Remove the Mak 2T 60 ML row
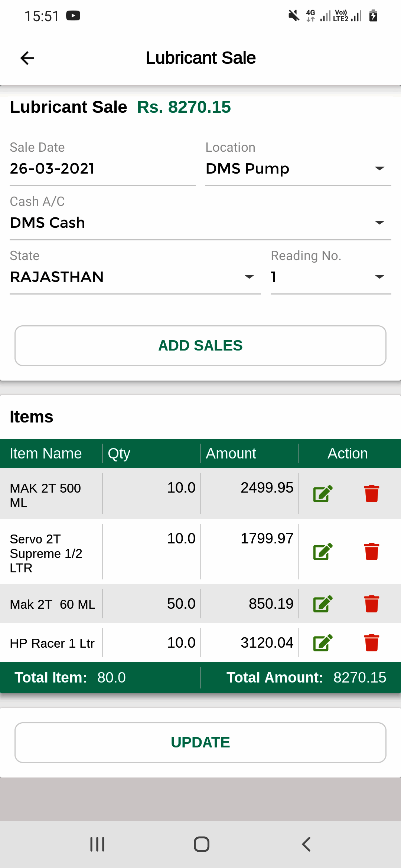The height and width of the screenshot is (868, 401). (371, 604)
